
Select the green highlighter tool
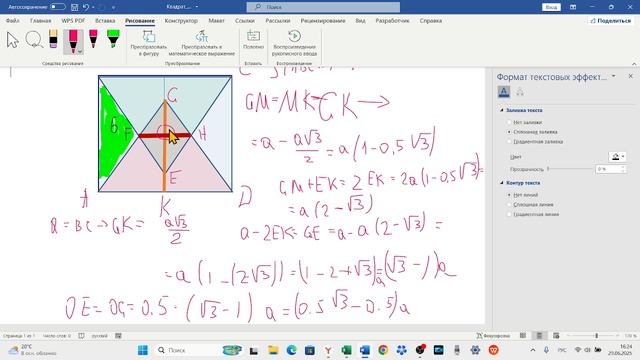[113, 39]
